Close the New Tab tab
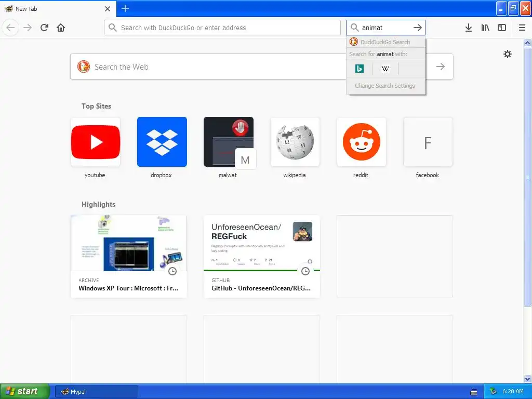This screenshot has height=399, width=532. pos(108,8)
